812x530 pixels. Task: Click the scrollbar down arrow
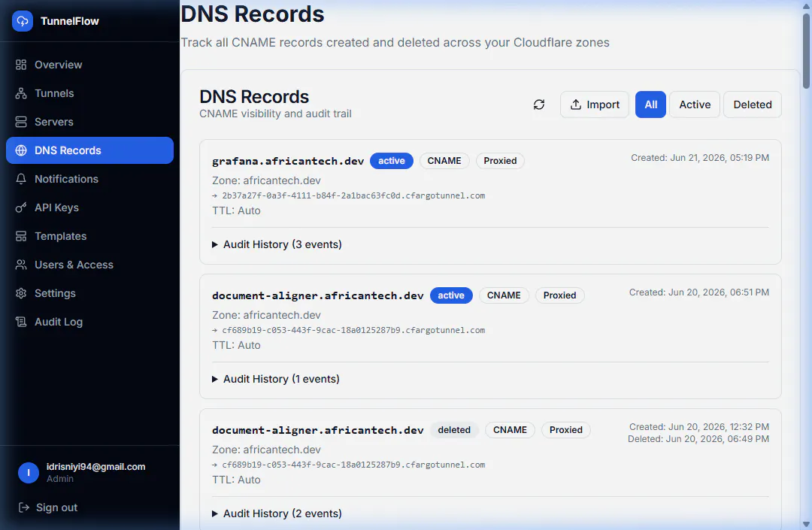coord(806,524)
